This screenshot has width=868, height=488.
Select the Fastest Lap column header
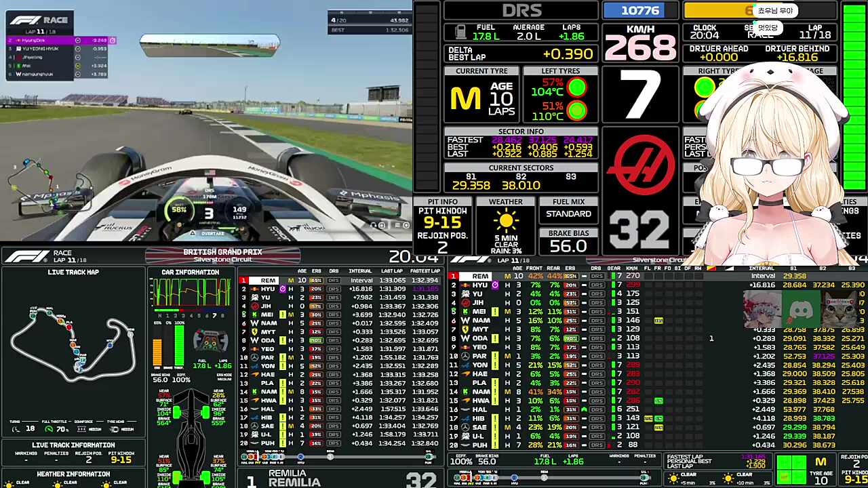[425, 271]
